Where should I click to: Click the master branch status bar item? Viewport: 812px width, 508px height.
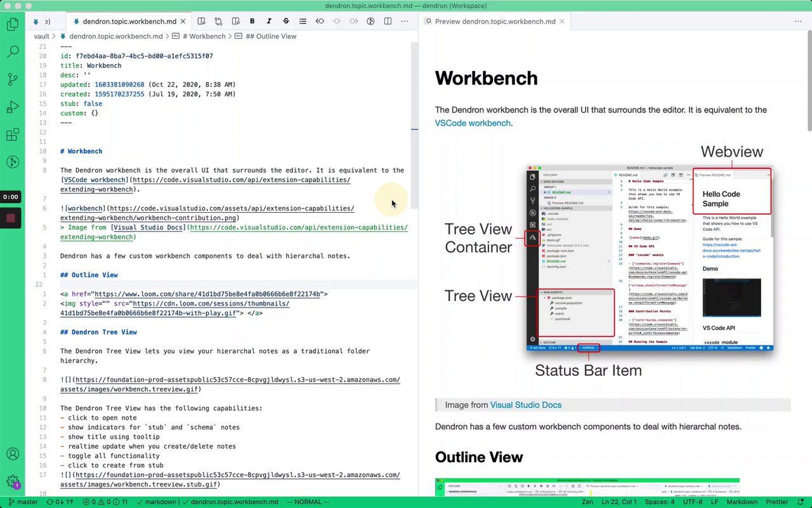coord(22,502)
